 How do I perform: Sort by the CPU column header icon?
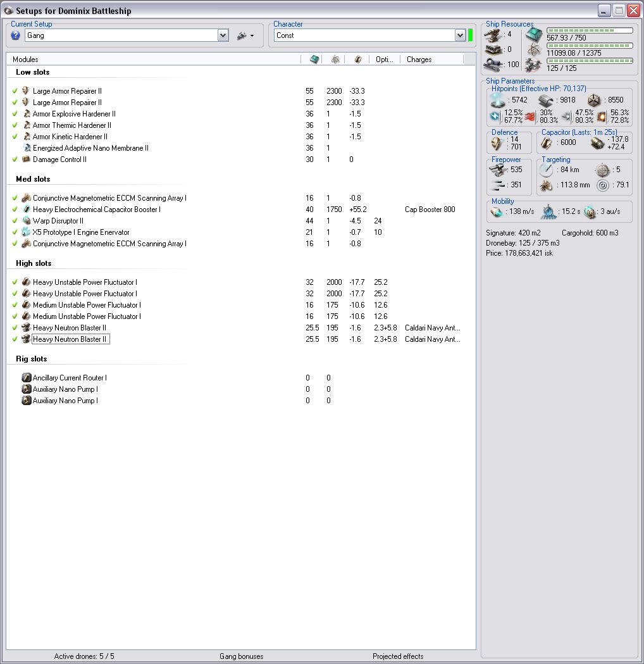(314, 60)
